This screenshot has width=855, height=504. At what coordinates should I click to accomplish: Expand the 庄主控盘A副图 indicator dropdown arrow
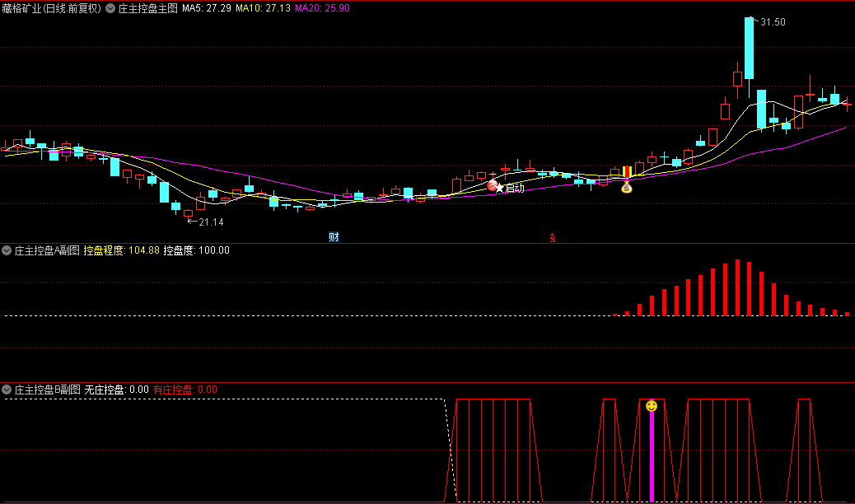[x=7, y=250]
